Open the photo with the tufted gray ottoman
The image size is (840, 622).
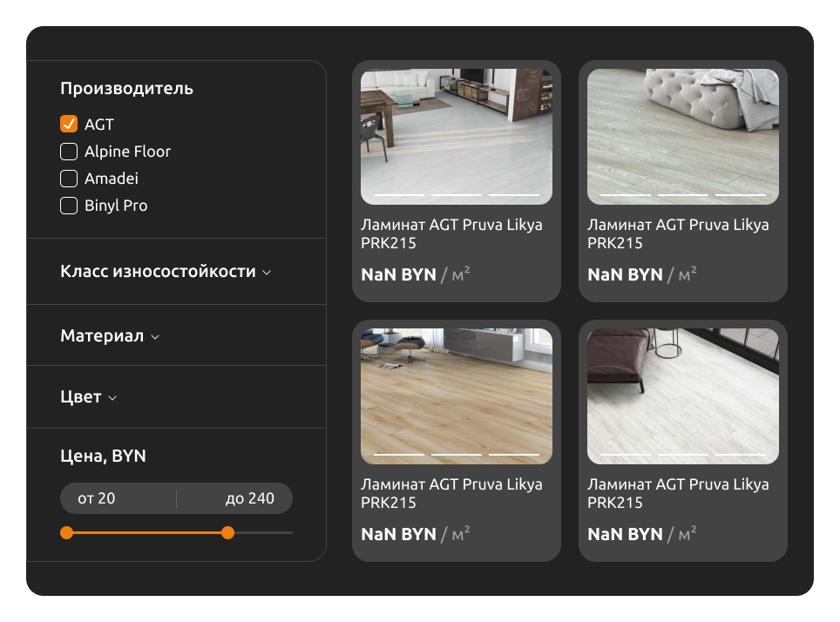683,137
